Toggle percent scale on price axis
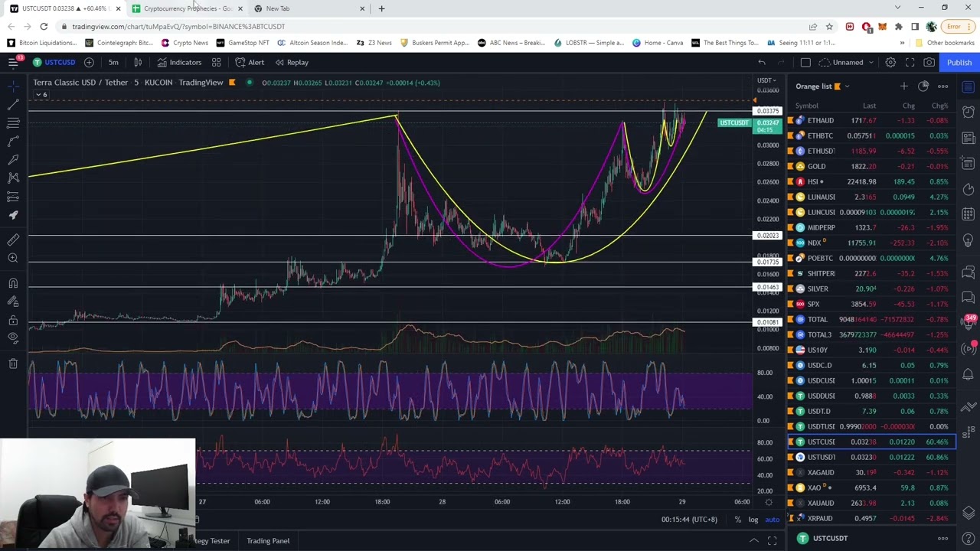Screen dimensions: 980x551 737,520
